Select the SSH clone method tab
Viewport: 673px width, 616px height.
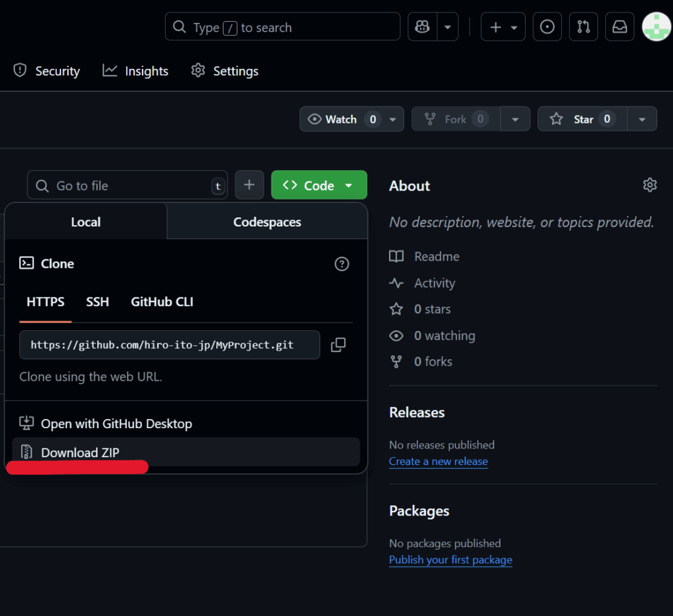click(97, 302)
